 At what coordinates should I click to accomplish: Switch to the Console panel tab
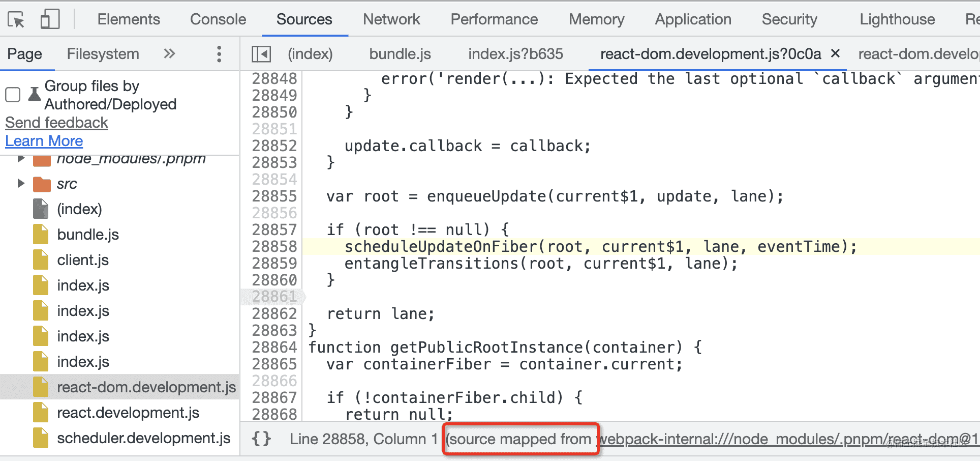point(218,19)
